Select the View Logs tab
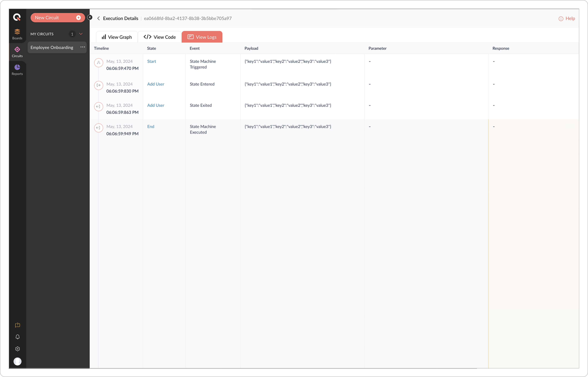 click(x=202, y=37)
